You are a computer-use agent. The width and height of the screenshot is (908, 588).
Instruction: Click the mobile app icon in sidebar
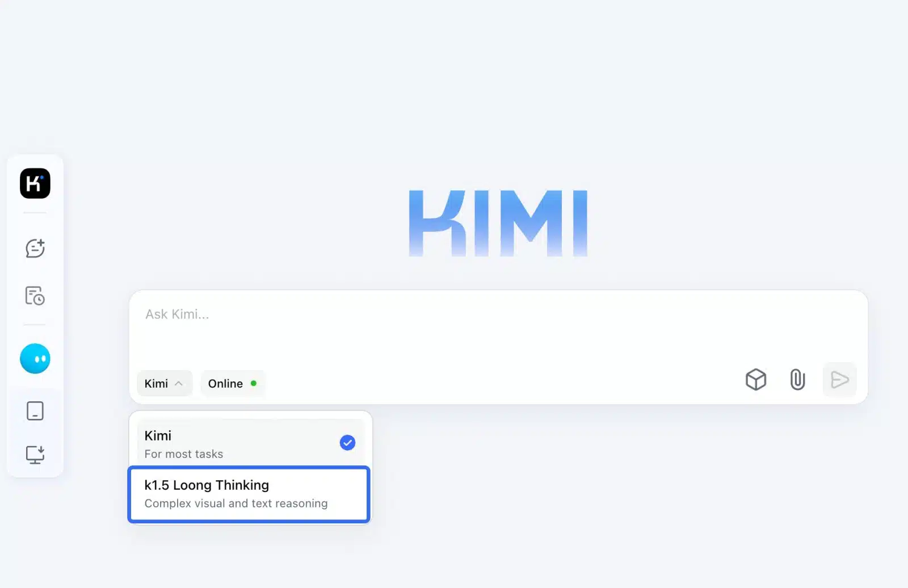[x=35, y=410]
